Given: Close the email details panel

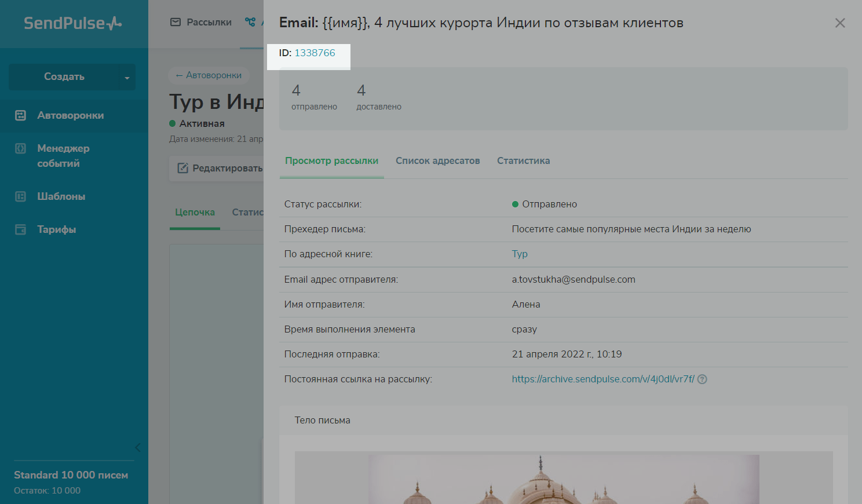Looking at the screenshot, I should point(840,23).
